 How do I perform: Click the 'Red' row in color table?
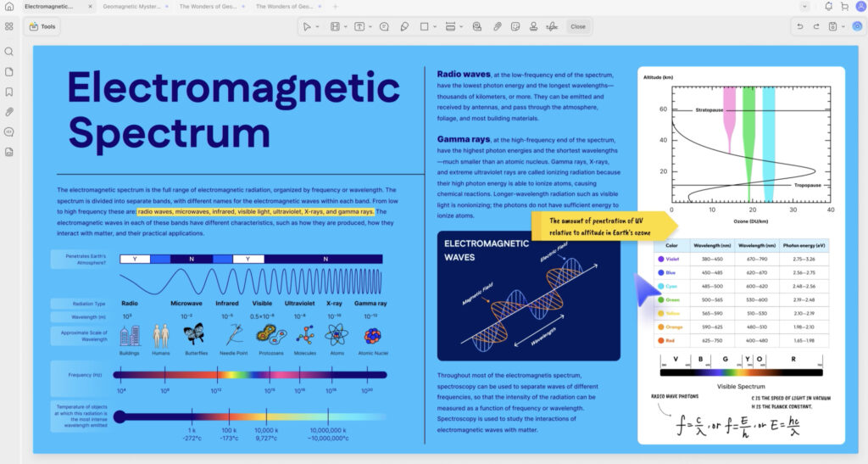tap(742, 340)
